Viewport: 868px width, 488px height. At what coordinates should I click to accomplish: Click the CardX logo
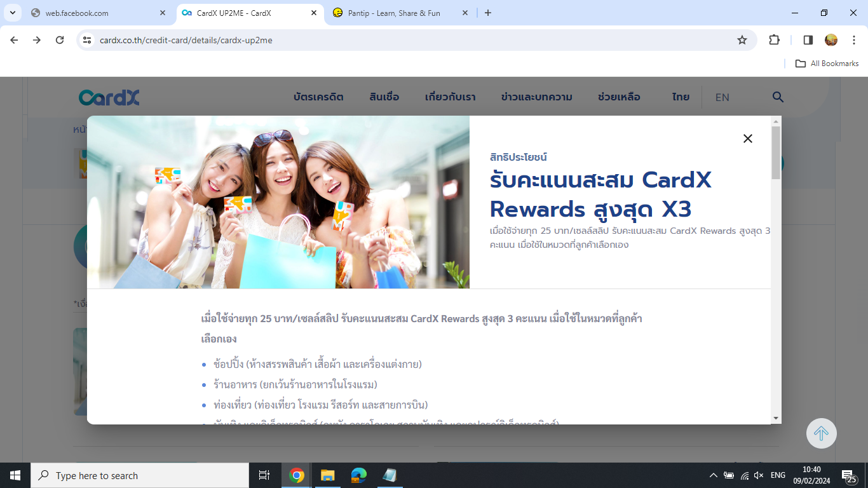[x=109, y=97]
